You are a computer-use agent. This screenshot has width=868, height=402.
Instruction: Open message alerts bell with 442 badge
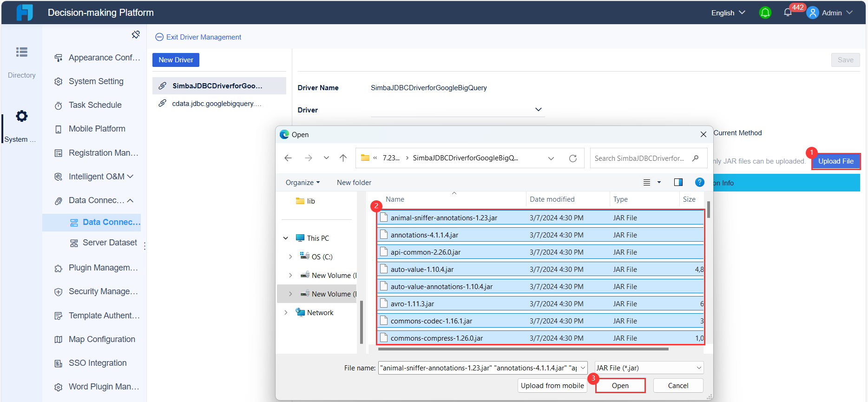(x=788, y=13)
